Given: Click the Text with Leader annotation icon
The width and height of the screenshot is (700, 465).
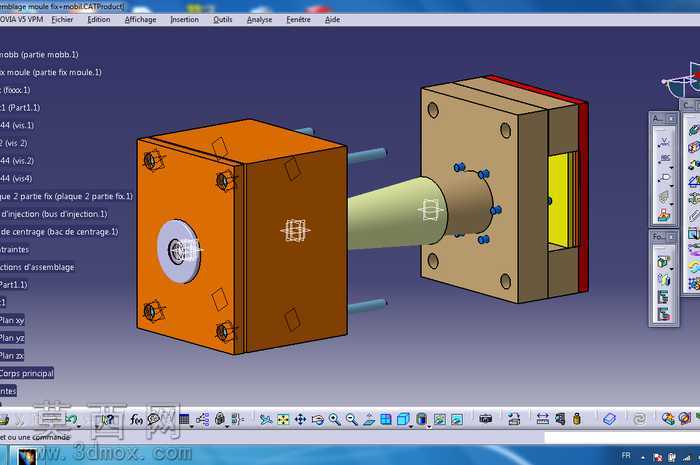Looking at the screenshot, I should tap(664, 159).
